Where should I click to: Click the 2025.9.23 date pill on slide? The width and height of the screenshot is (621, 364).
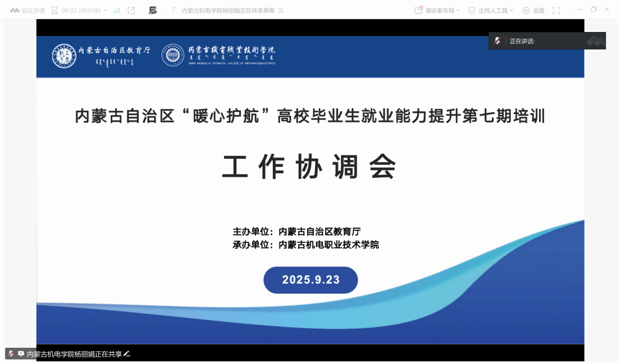(310, 280)
